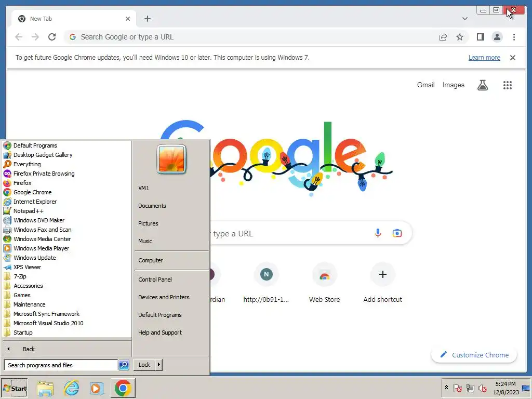532x399 pixels.
Task: Share this page via the share icon
Action: pos(443,37)
